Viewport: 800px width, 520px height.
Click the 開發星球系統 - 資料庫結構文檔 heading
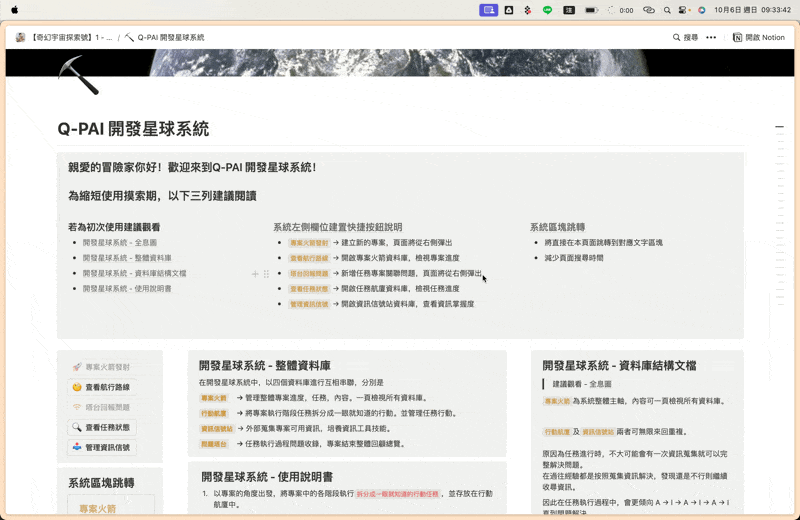point(619,366)
